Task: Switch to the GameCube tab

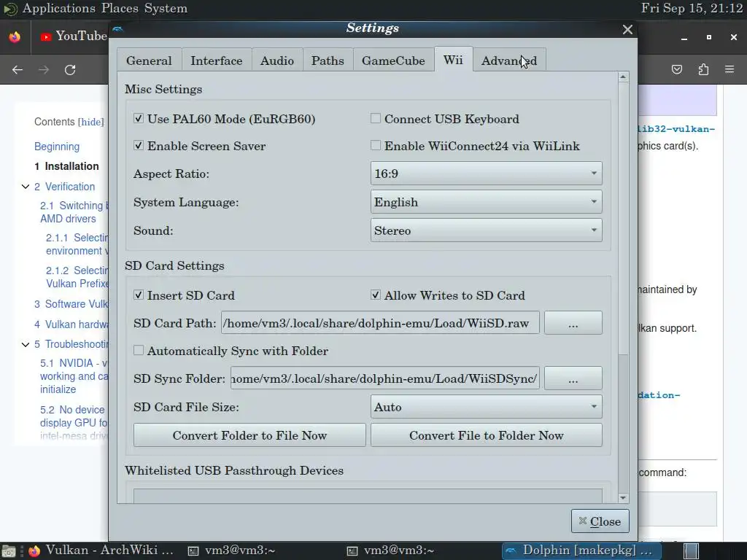Action: point(393,61)
